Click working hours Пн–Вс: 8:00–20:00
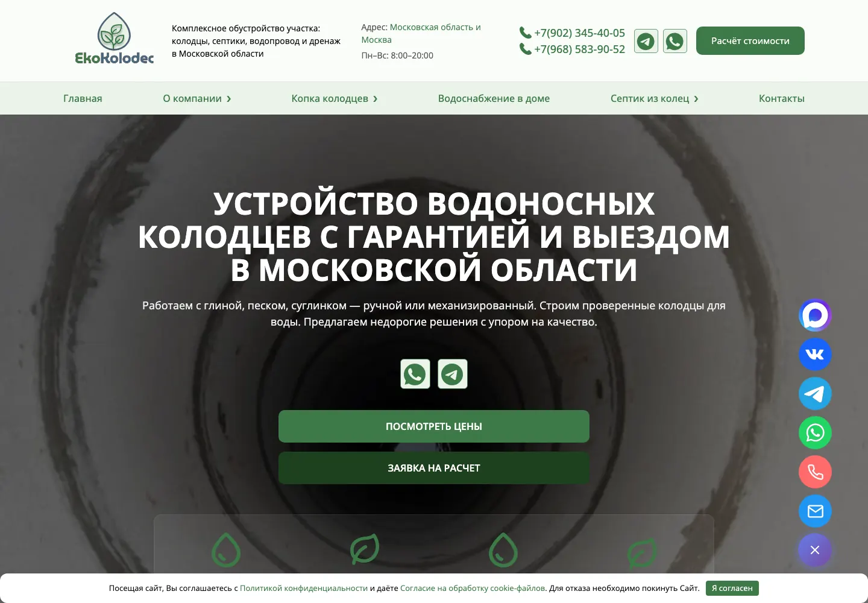Image resolution: width=868 pixels, height=603 pixels. 397,55
